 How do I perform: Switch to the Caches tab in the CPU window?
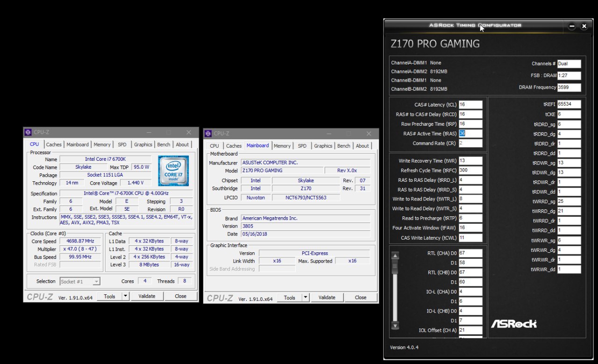pos(54,144)
